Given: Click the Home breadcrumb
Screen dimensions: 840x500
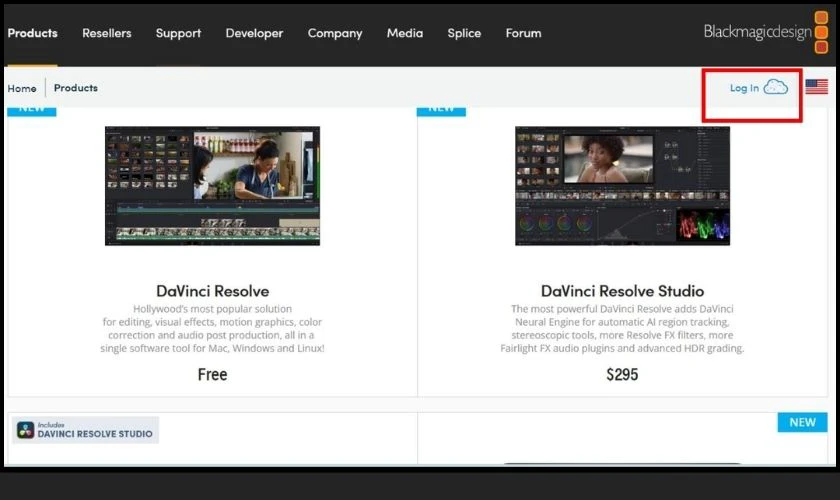Looking at the screenshot, I should tap(22, 88).
